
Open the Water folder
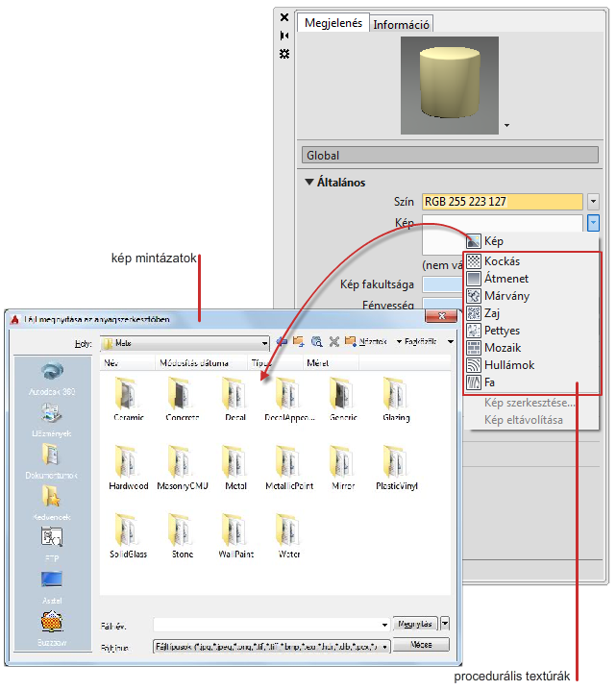[x=289, y=536]
